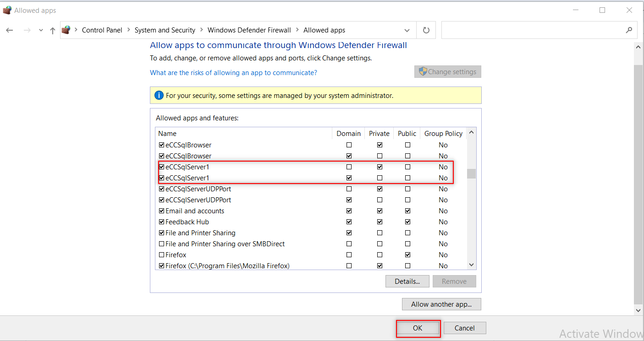Select Firefox (C:\Program Files\Mozilla Firefox) row name
This screenshot has height=341, width=644.
point(227,266)
